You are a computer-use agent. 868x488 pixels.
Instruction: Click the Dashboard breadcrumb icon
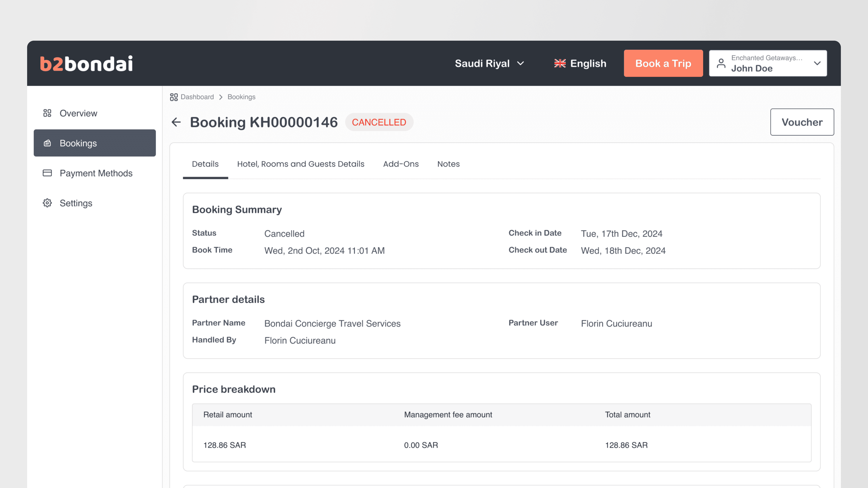[x=174, y=97]
